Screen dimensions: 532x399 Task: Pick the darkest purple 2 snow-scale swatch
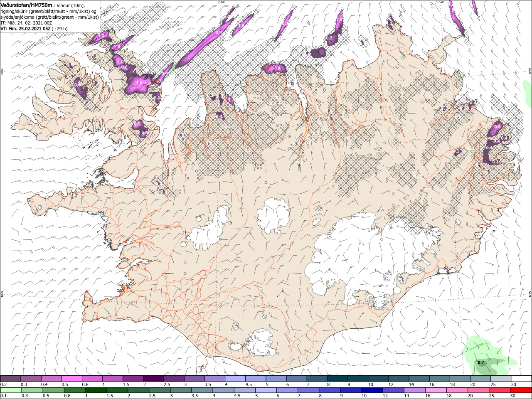tap(153, 379)
